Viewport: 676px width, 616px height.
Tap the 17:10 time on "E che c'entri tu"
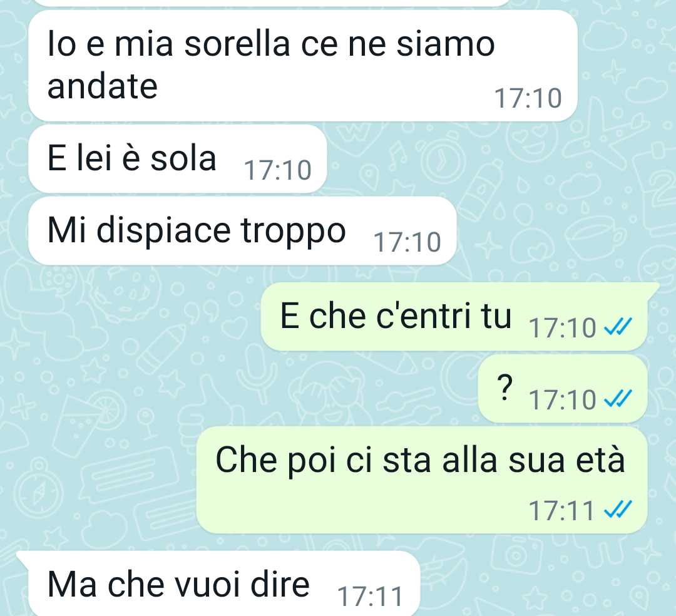point(563,328)
